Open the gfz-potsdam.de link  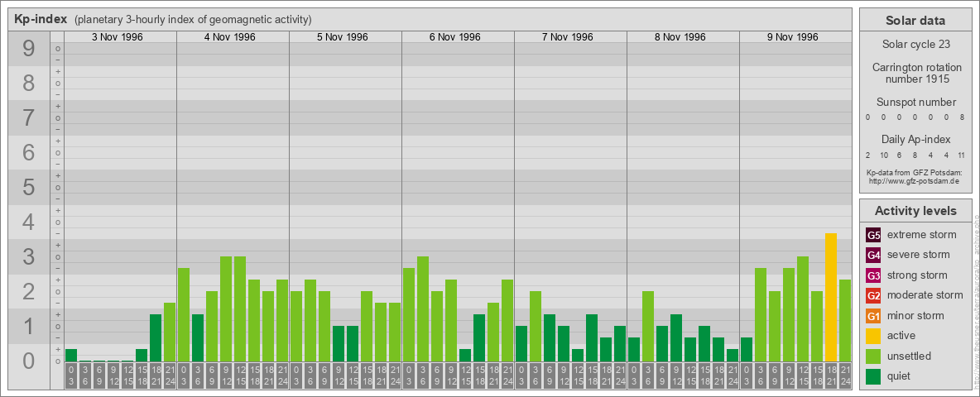pyautogui.click(x=914, y=181)
